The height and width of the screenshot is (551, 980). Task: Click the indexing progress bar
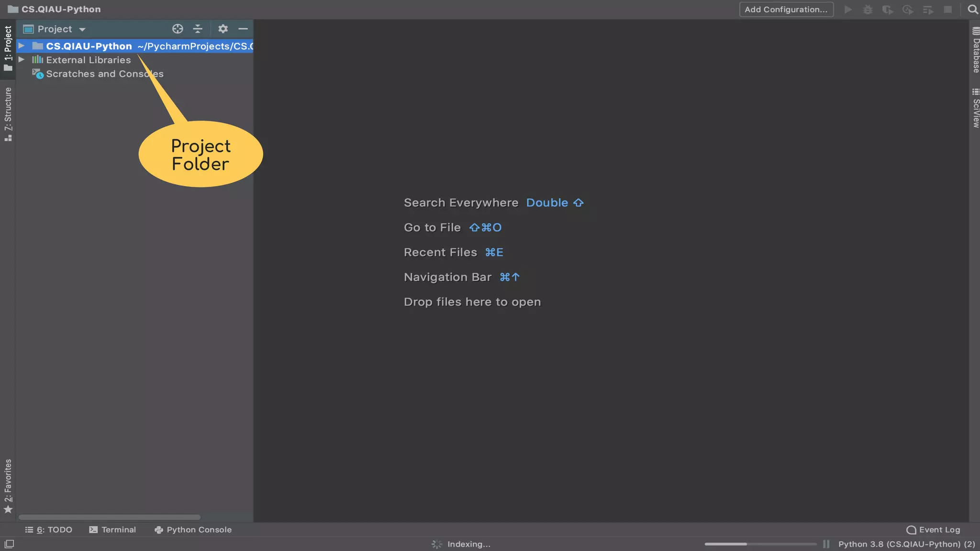coord(760,544)
